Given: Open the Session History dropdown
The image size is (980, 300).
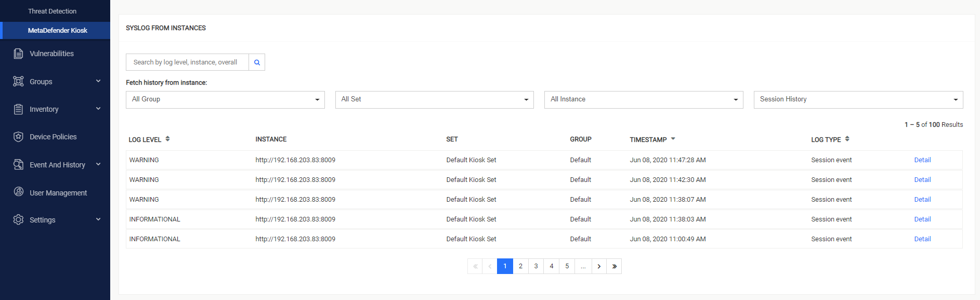Looking at the screenshot, I should (858, 100).
